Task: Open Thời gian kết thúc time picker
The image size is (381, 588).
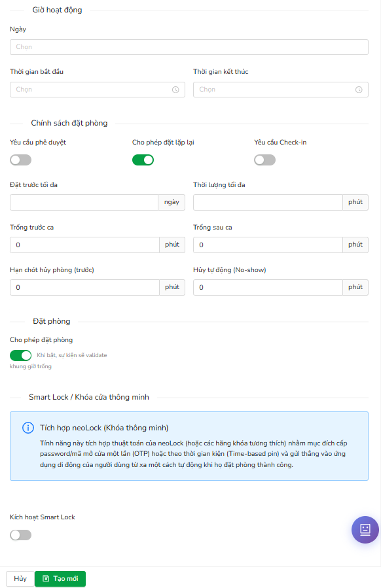Action: (x=280, y=90)
